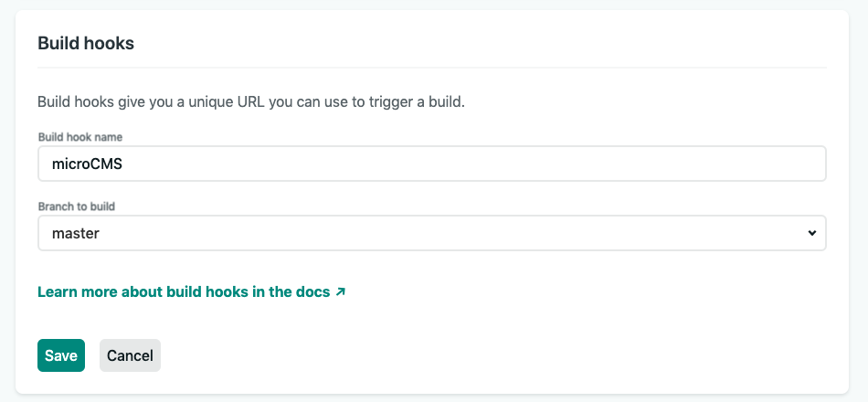868x402 pixels.
Task: Click the 'Build hooks' section heading
Action: 86,43
